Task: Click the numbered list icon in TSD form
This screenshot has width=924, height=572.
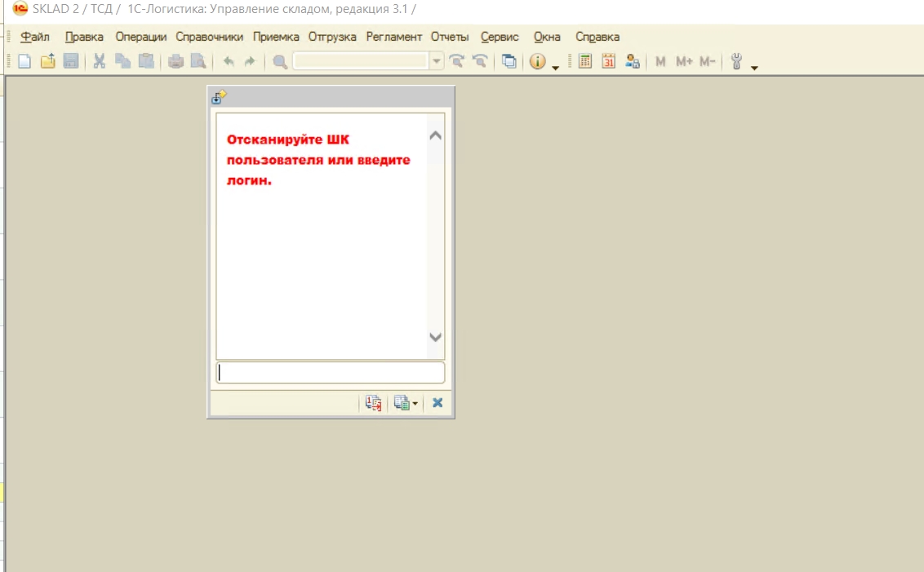Action: click(x=374, y=403)
